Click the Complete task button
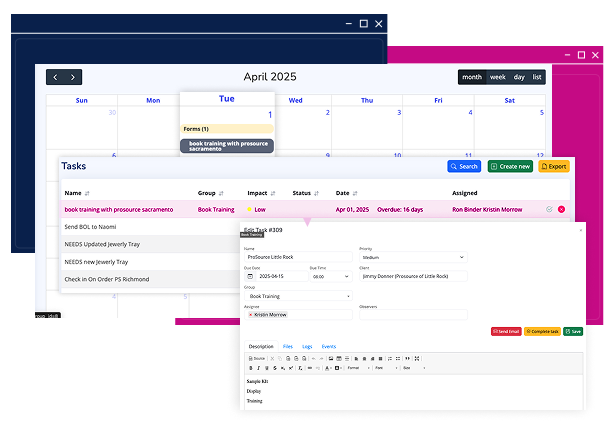Image resolution: width=613 pixels, height=422 pixels. click(x=542, y=332)
